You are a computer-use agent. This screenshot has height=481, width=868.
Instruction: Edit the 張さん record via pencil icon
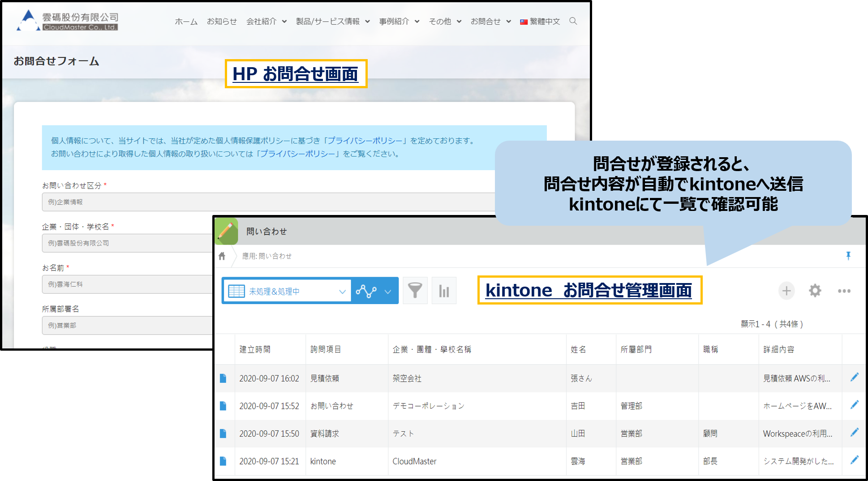click(x=855, y=378)
